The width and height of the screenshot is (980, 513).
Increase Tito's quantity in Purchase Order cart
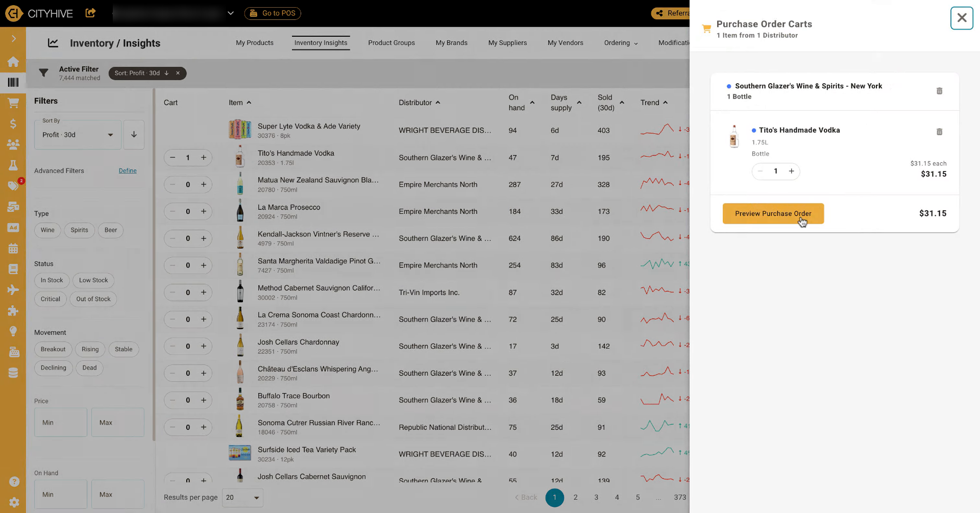pyautogui.click(x=791, y=172)
